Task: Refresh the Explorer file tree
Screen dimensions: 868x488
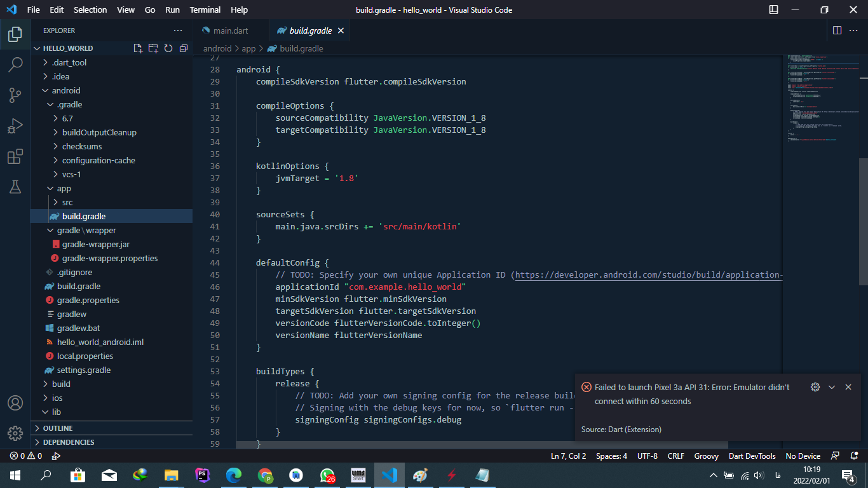Action: click(168, 48)
